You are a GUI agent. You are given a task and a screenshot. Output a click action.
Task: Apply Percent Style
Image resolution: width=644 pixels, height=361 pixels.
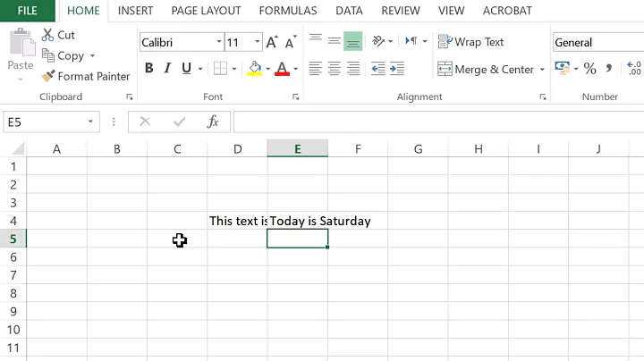[589, 69]
